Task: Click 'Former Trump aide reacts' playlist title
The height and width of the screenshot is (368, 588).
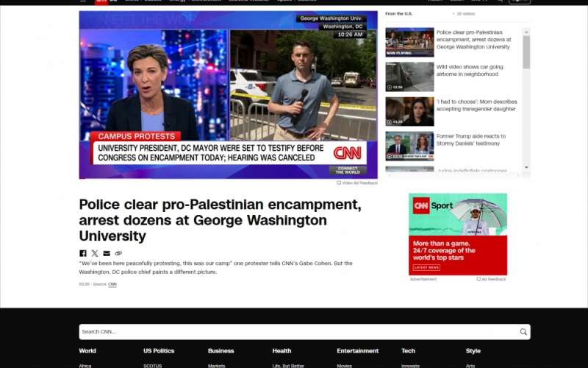Action: pyautogui.click(x=471, y=140)
